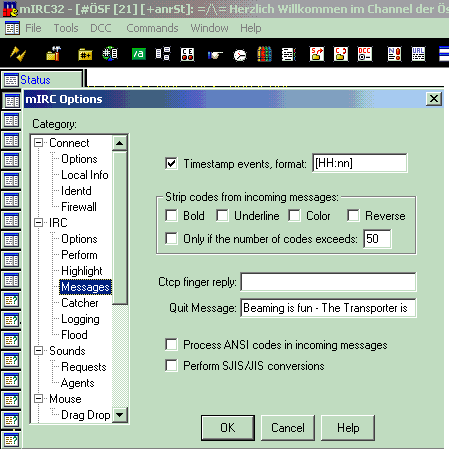Click the Cancel button

coord(288,428)
